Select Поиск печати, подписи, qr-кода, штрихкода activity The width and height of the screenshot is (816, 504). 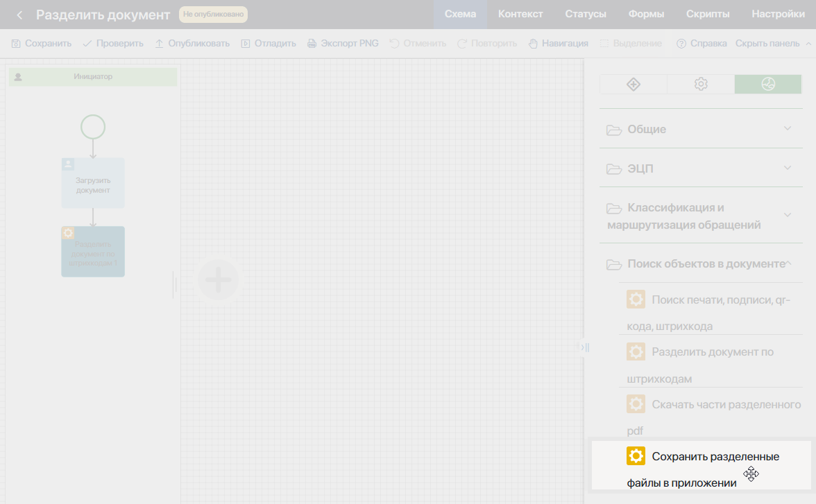pos(711,313)
